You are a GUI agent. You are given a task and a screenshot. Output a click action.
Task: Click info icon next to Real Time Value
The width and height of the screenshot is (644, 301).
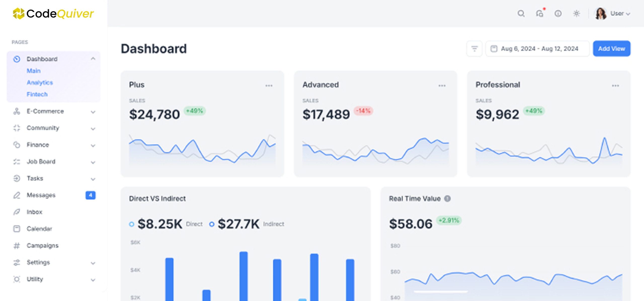(447, 199)
